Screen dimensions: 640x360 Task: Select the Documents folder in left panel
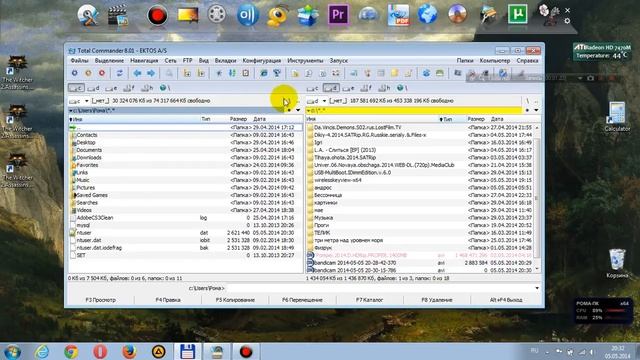tap(186, 150)
